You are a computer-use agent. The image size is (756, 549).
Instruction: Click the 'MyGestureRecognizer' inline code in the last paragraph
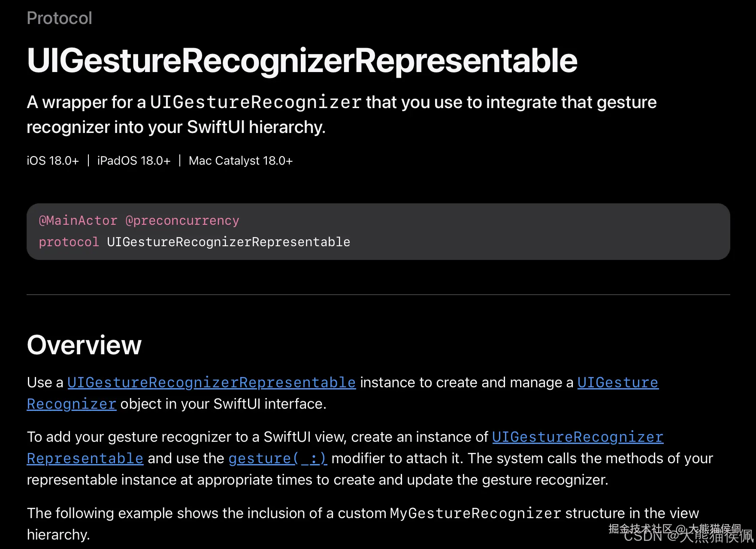pos(475,513)
